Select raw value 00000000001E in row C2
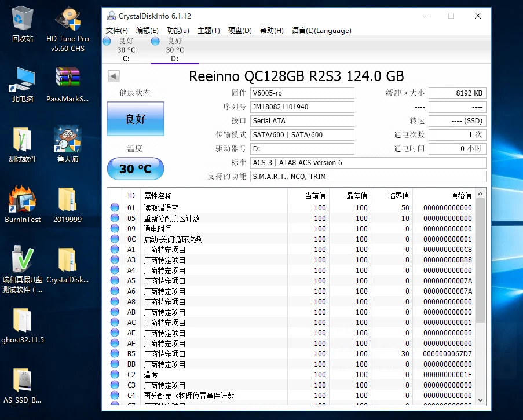523x420 pixels. (x=447, y=375)
